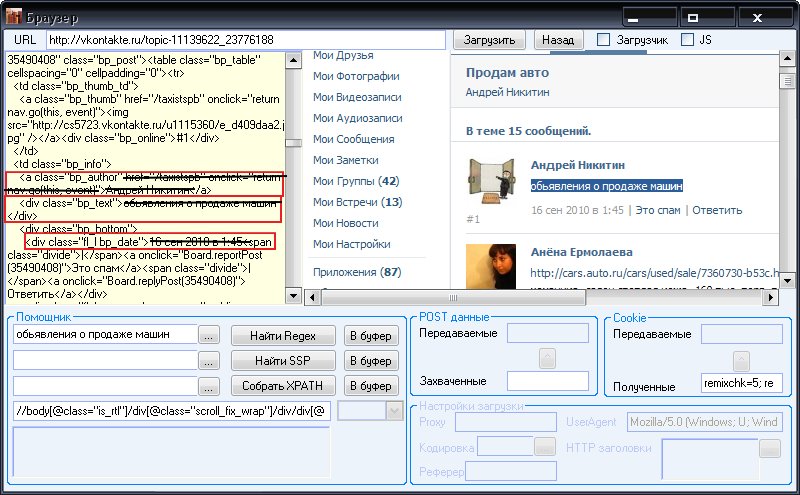Screen dimensions: 800x495
Task: Click into the URL address field
Action: (x=245, y=40)
